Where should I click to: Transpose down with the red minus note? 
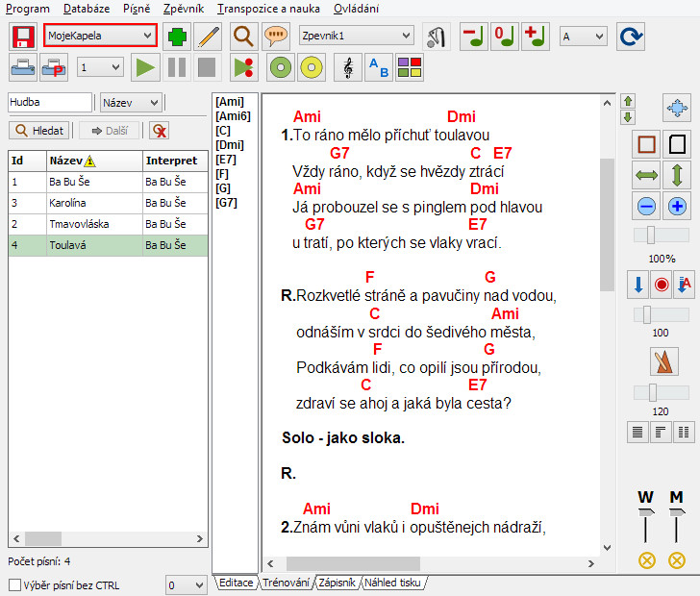click(474, 37)
